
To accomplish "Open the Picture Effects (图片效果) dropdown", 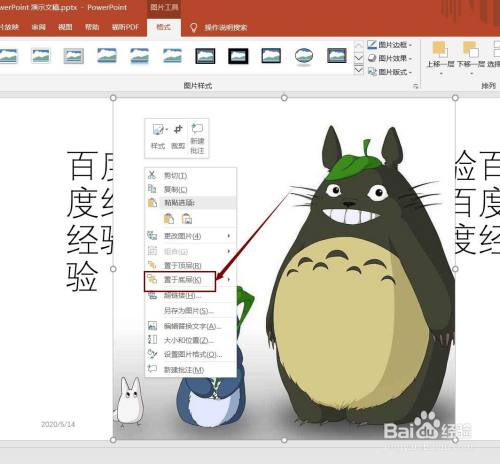I will click(x=390, y=58).
